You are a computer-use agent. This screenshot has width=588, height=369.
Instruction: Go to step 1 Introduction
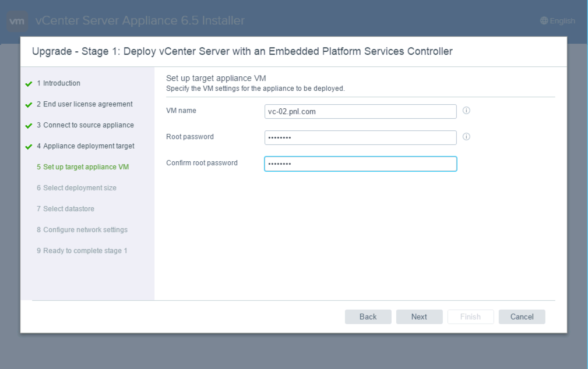[58, 83]
